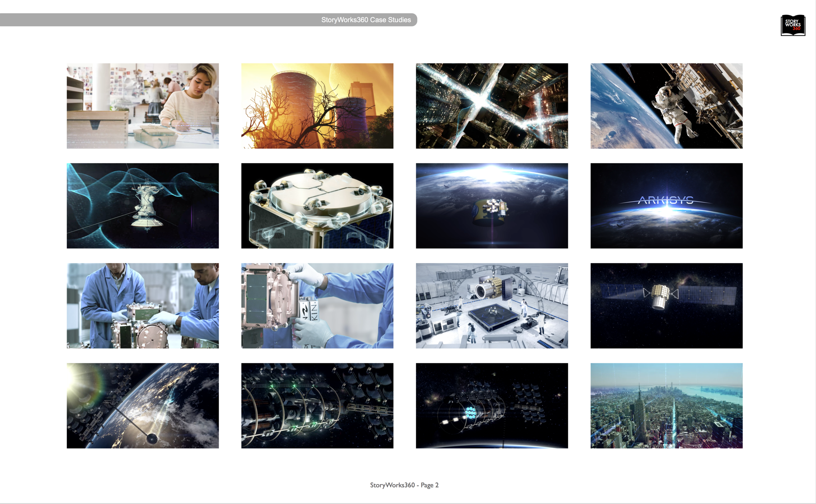Open the satellite with teal waves thumbnail
The width and height of the screenshot is (816, 504).
point(143,206)
